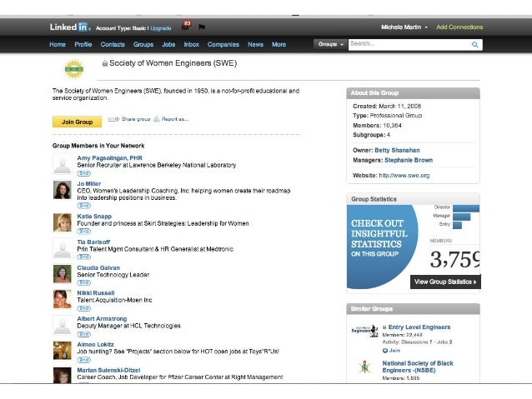Open Aimee Lokitz name link
Screen dimensions: 532x399
pyautogui.click(x=95, y=344)
